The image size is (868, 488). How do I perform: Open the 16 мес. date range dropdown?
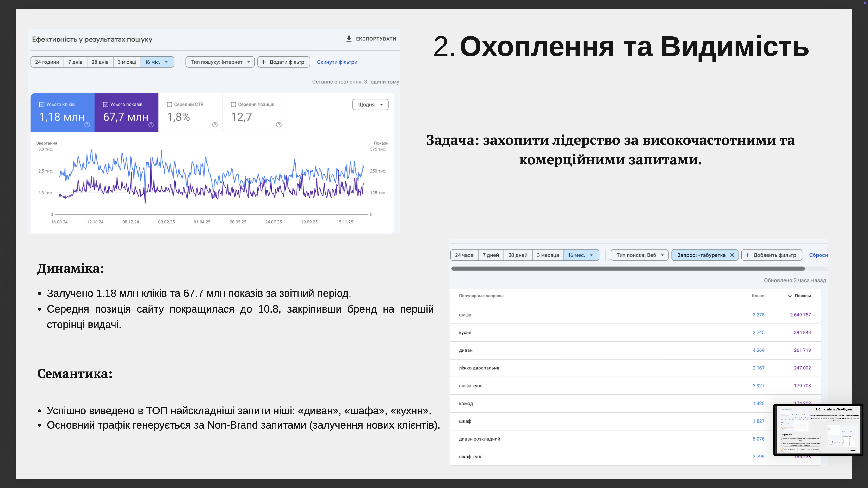[x=581, y=255]
